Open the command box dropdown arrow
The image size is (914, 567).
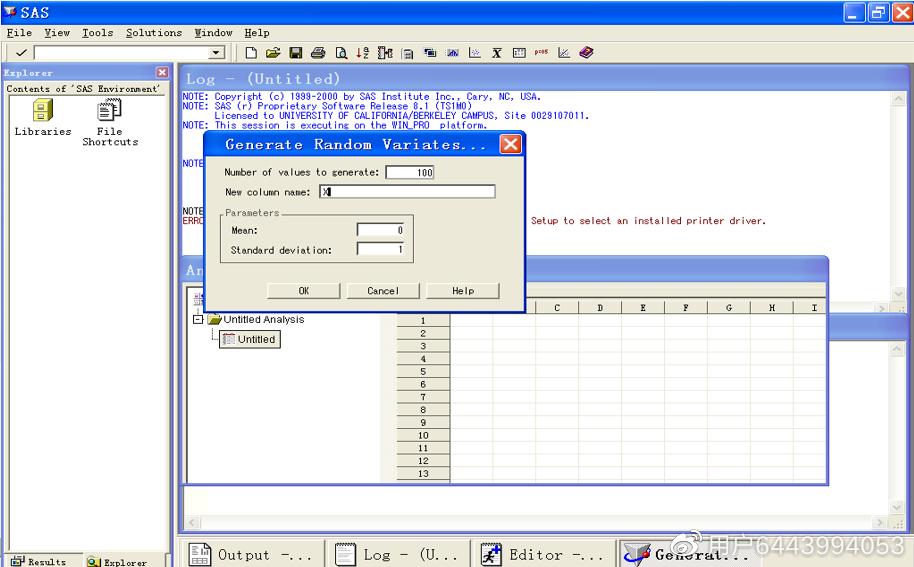click(x=216, y=53)
